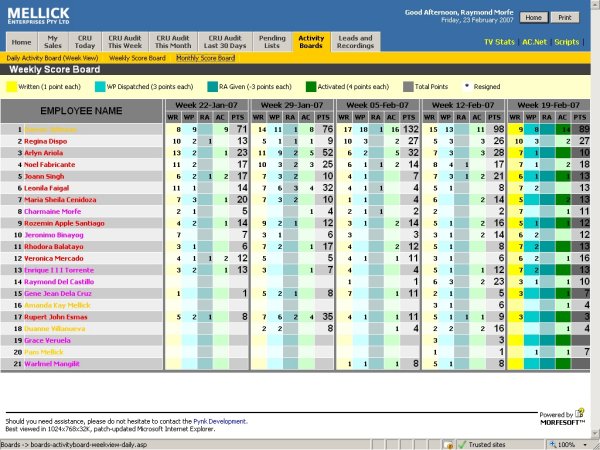Screen dimensions: 600x450
Task: Select employee Gene Jean Dela Cruz
Action: (58, 293)
